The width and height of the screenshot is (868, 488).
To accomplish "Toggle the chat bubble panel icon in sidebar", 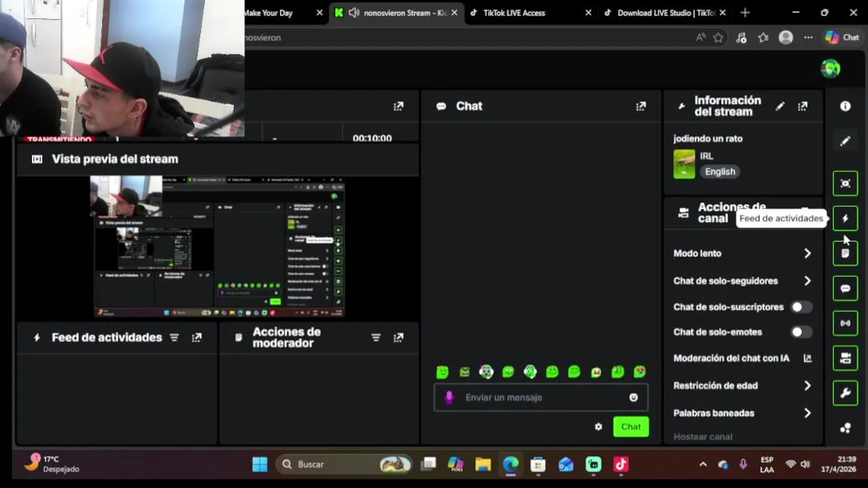I will coord(845,288).
